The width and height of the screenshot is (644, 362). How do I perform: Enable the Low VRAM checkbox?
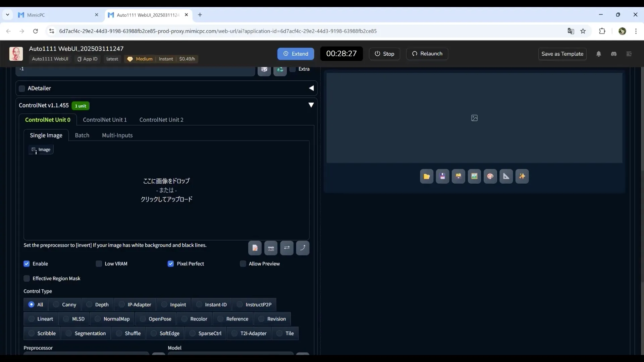tap(99, 264)
